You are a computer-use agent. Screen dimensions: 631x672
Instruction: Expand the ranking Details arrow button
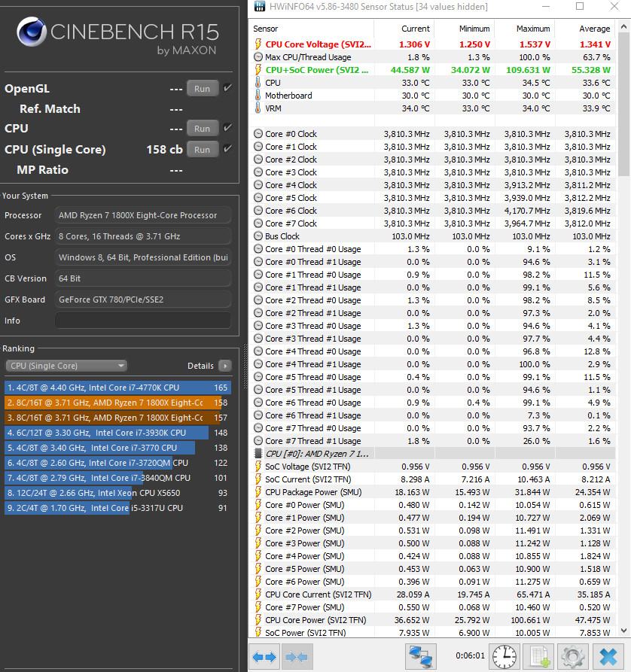225,366
